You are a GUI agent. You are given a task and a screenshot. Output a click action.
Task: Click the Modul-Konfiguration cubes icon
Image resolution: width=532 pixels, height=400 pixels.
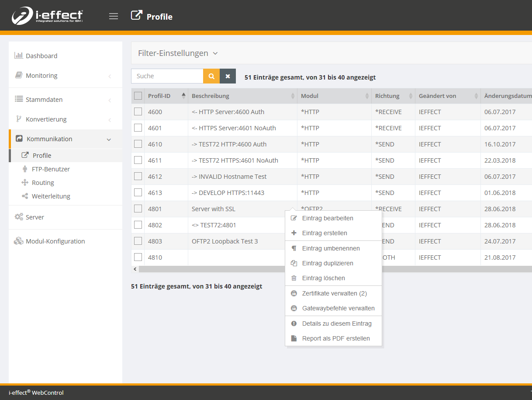pyautogui.click(x=19, y=241)
